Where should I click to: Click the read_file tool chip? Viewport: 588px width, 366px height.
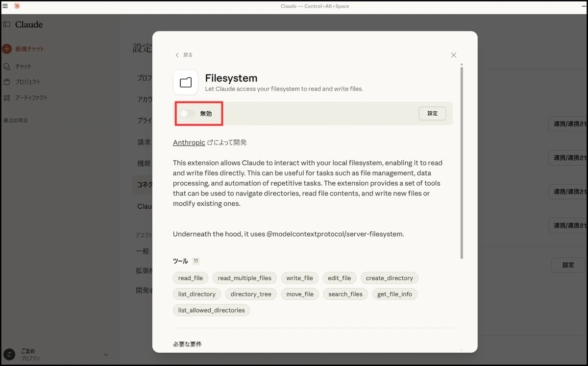191,278
